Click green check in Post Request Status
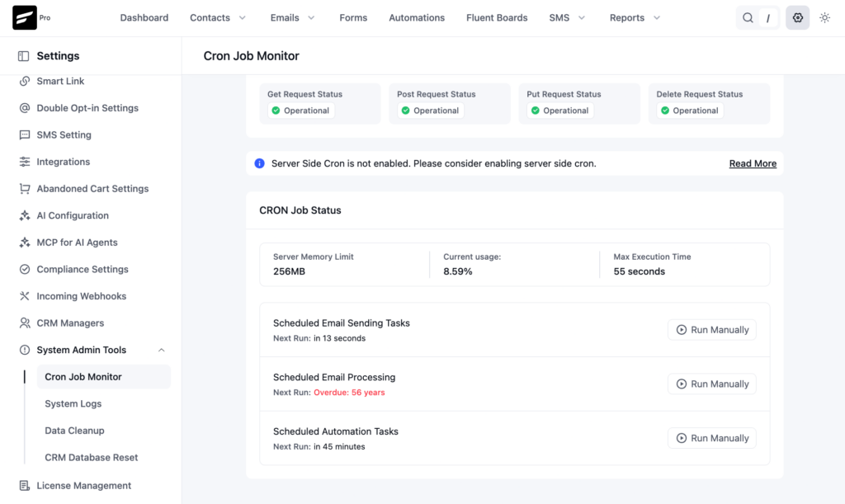The height and width of the screenshot is (504, 845). pos(406,111)
